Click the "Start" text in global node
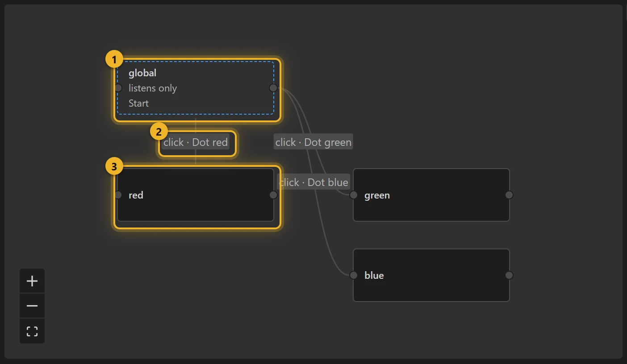Screen dimensions: 627x364 point(138,103)
